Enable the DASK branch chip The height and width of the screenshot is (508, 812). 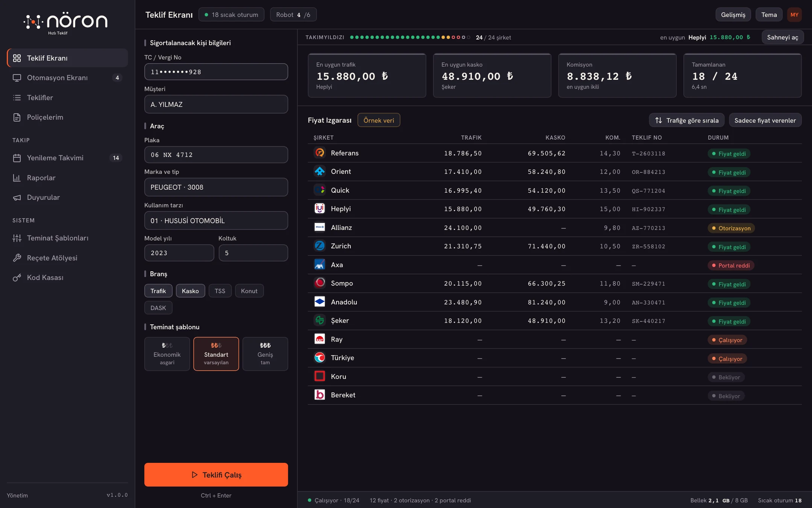tap(158, 308)
